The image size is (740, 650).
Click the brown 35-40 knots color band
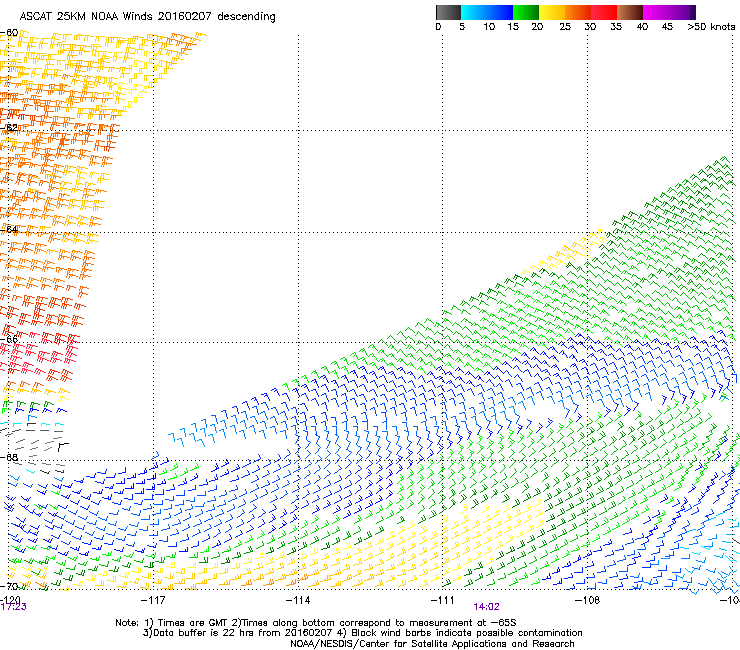coord(630,12)
